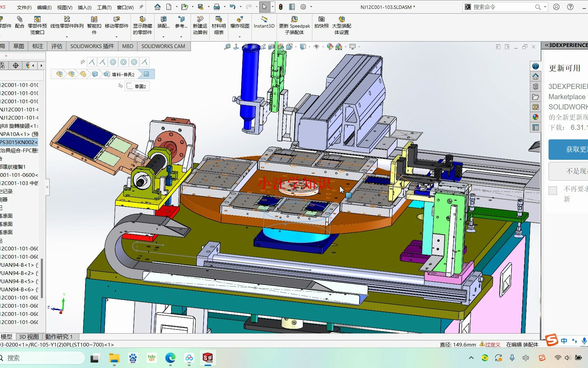Click the 获取更新 (get update) button
588x368 pixels.
[x=568, y=149]
